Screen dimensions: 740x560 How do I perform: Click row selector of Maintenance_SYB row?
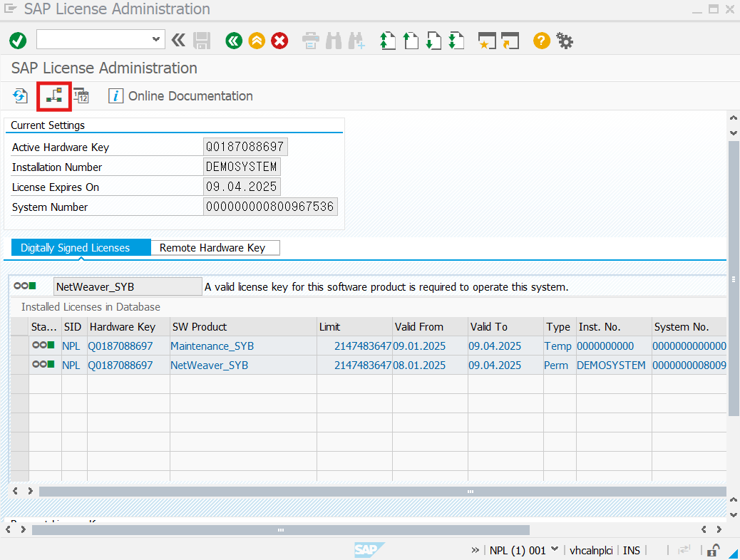click(x=20, y=346)
